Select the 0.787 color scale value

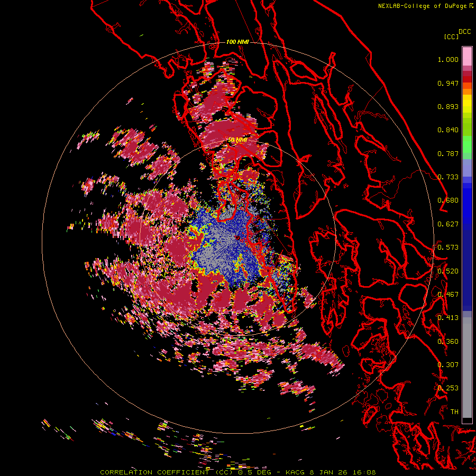pos(448,153)
